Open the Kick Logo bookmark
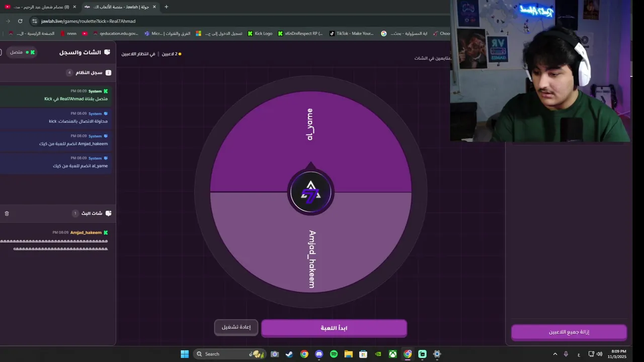Screen dimensions: 644x362 coord(260,34)
